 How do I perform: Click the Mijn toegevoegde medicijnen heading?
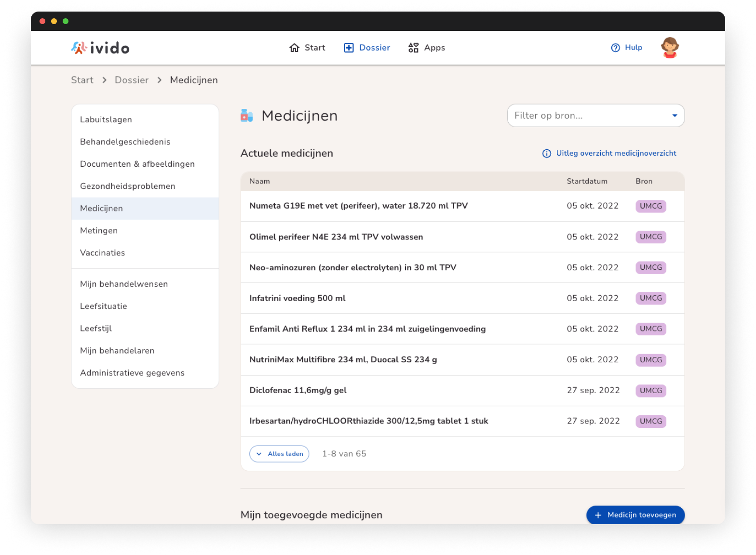311,515
